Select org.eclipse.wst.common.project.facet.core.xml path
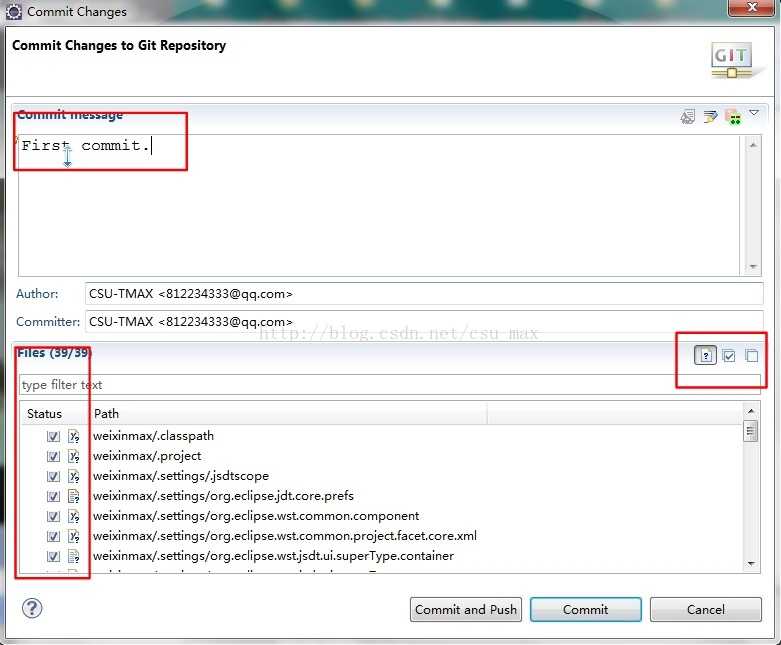 point(285,535)
